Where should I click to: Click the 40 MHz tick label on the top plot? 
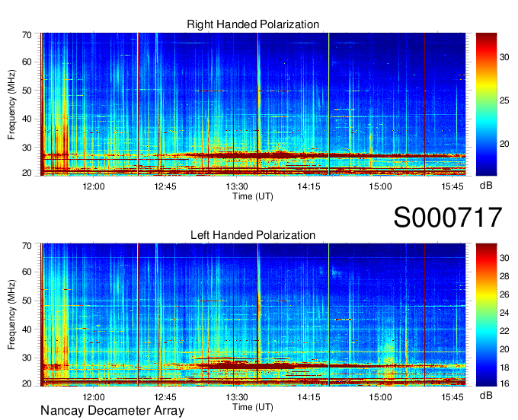click(27, 119)
